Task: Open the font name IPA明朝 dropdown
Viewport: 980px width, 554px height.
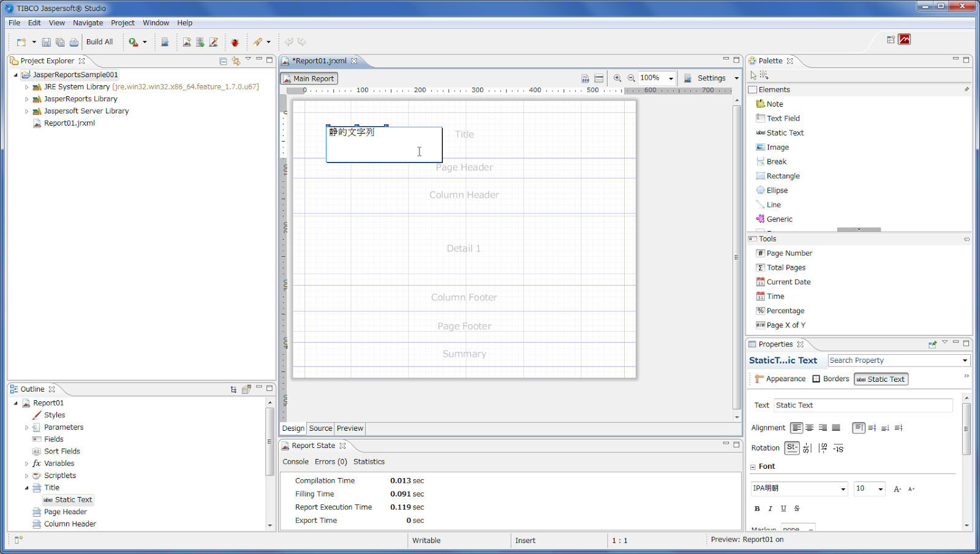Action: pyautogui.click(x=843, y=489)
